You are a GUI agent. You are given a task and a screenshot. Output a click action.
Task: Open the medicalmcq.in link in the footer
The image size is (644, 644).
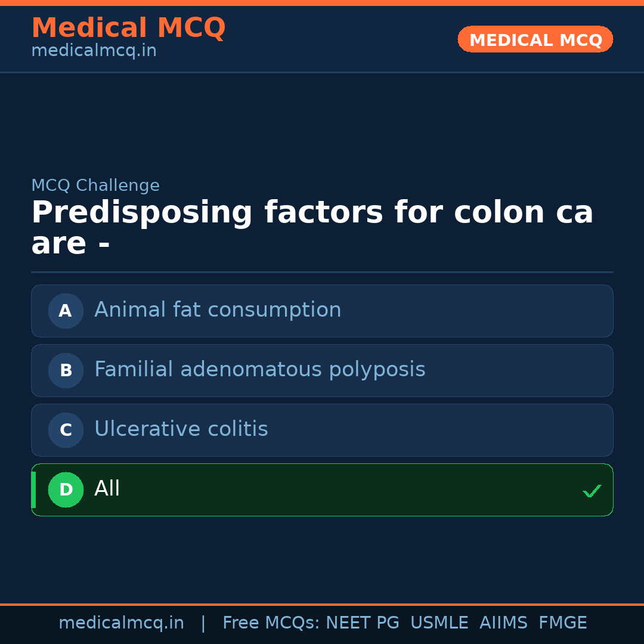coord(121,623)
